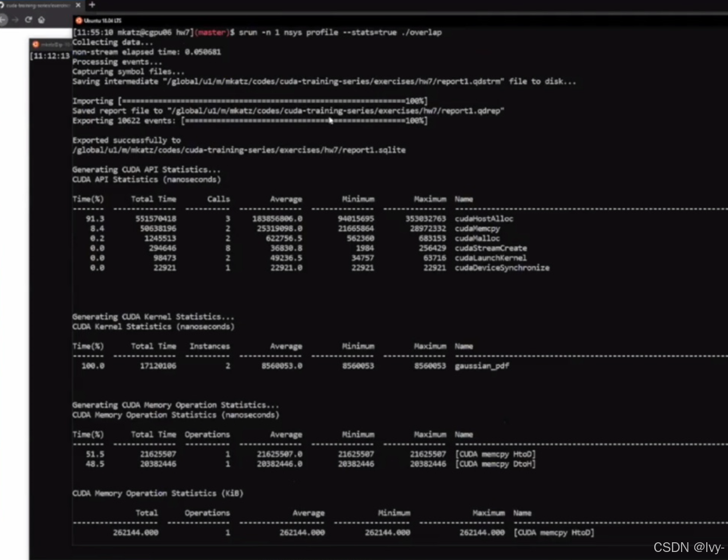
Task: Click the cudaMalloc name
Action: pos(477,238)
